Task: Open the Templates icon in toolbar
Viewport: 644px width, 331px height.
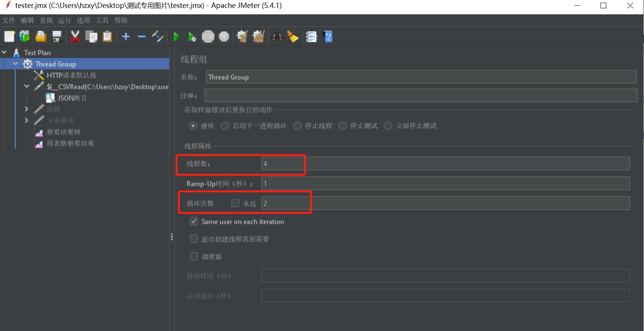Action: [25, 37]
